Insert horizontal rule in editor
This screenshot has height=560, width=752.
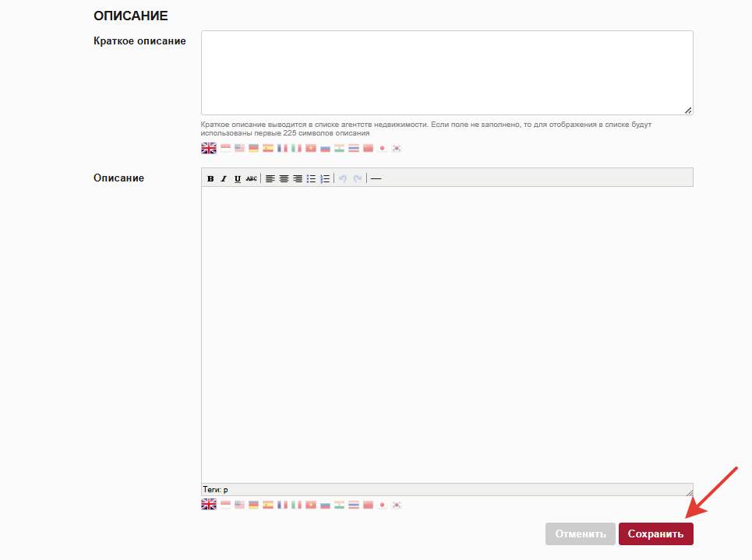(x=376, y=178)
